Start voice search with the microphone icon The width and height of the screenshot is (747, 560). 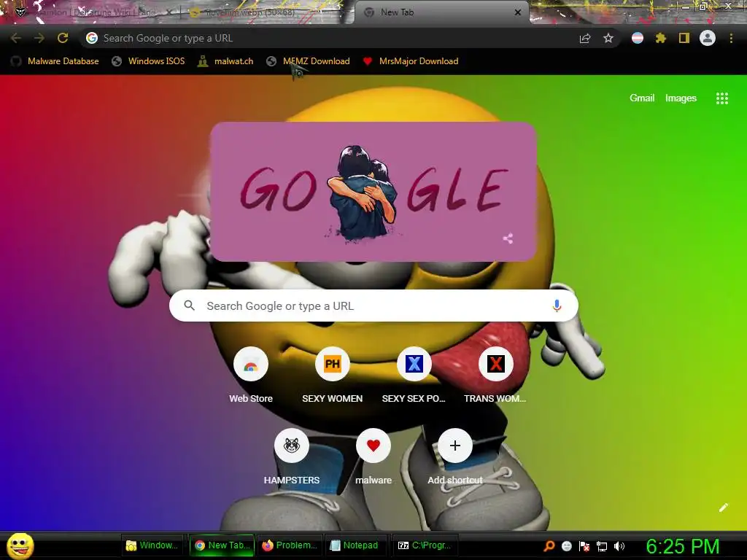557,306
